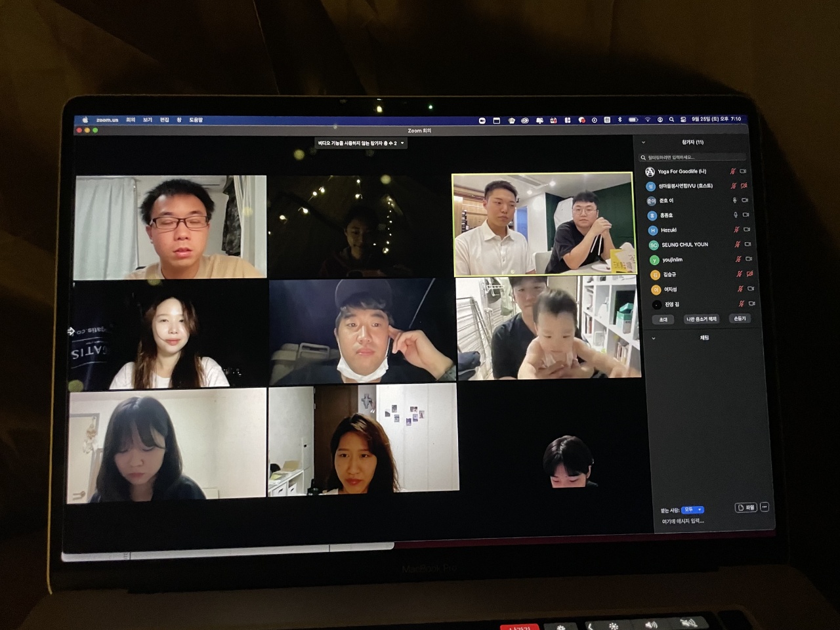Open the 보기 menu

(x=148, y=120)
